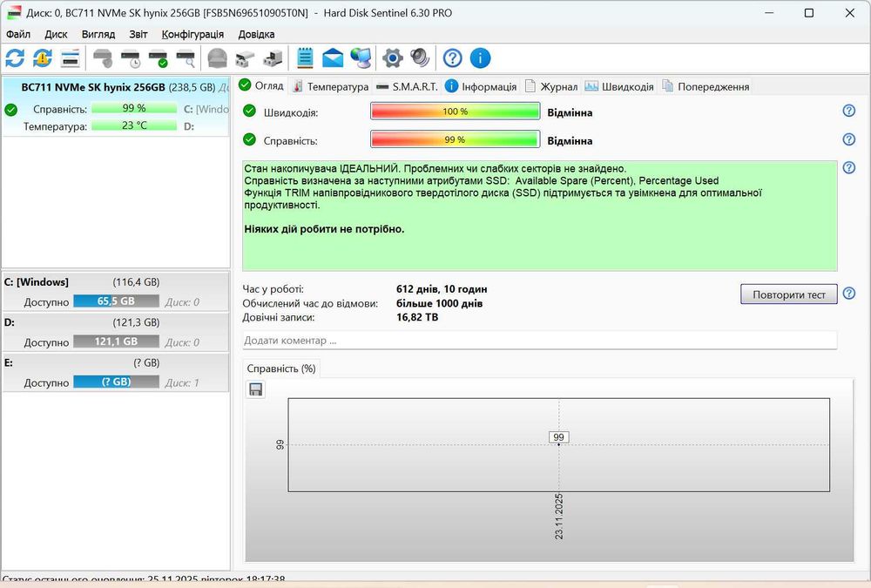
Task: Click the toolbar question mark help icon
Action: point(452,57)
